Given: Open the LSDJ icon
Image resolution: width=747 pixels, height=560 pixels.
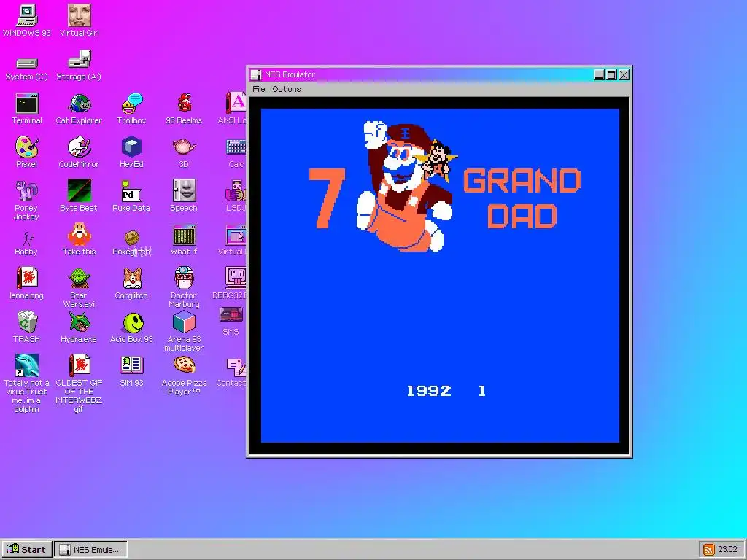Looking at the screenshot, I should (x=236, y=190).
